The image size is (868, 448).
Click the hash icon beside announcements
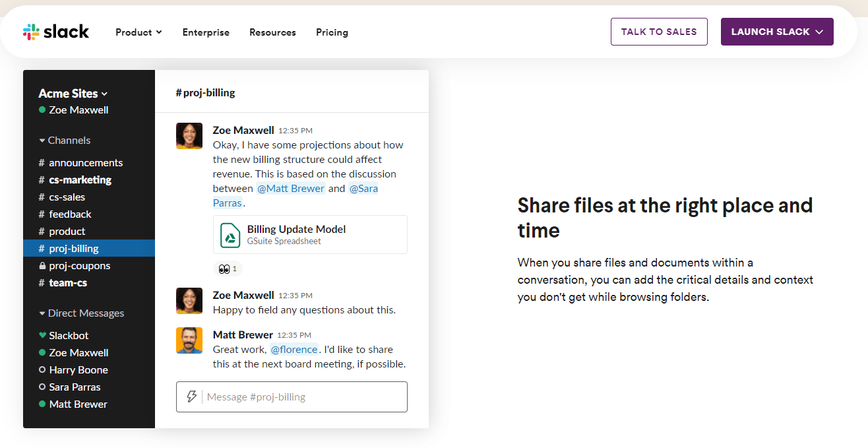(x=42, y=163)
